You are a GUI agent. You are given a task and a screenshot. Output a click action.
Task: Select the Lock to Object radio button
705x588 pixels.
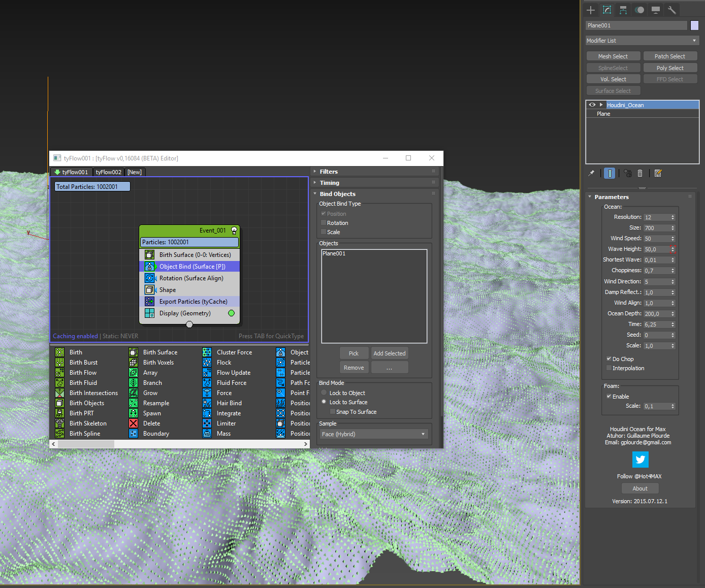pyautogui.click(x=324, y=393)
